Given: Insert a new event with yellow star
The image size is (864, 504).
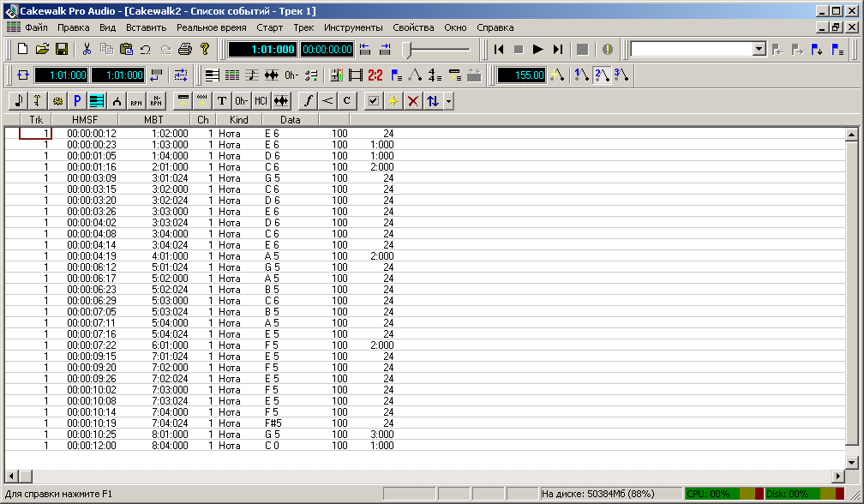Looking at the screenshot, I should [393, 101].
